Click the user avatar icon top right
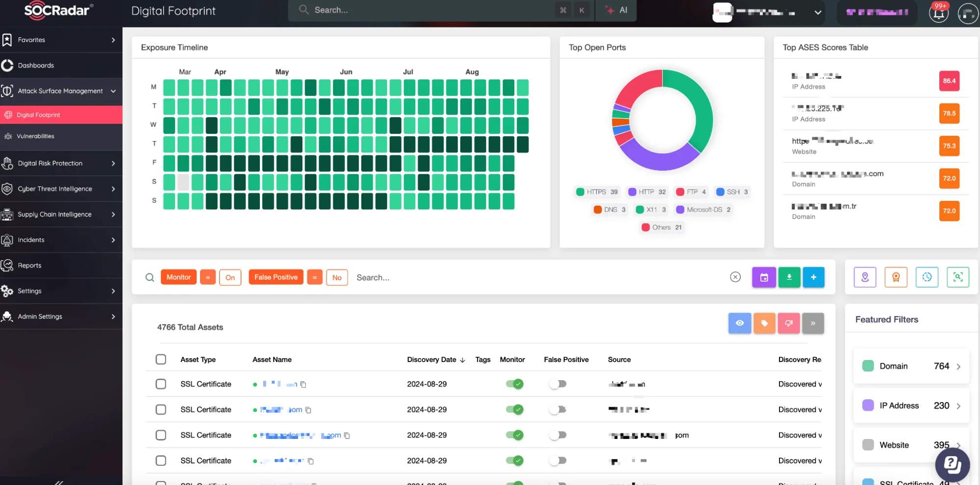980x485 pixels. 968,13
